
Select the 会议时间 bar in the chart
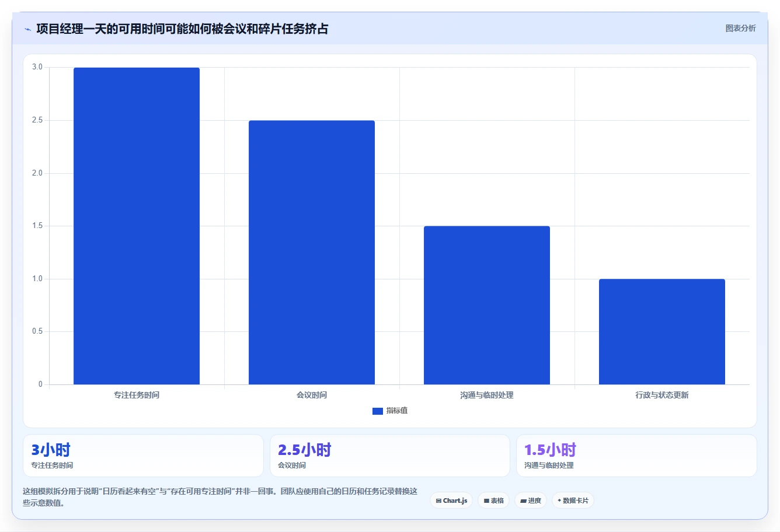coord(312,253)
